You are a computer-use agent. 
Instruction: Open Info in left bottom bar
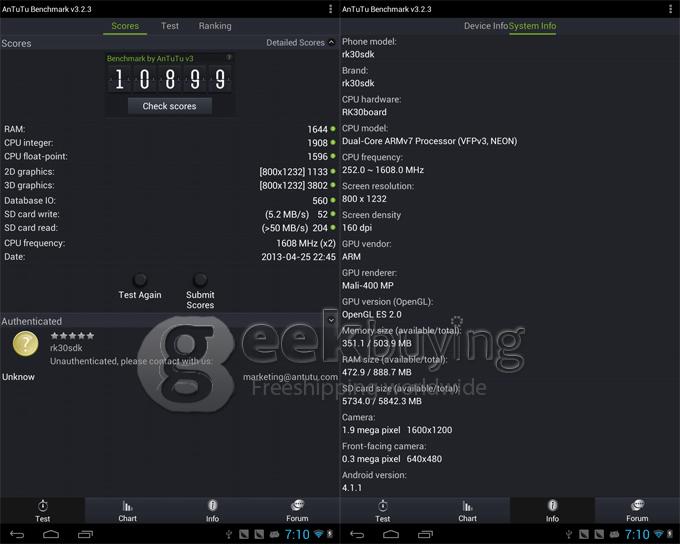212,511
